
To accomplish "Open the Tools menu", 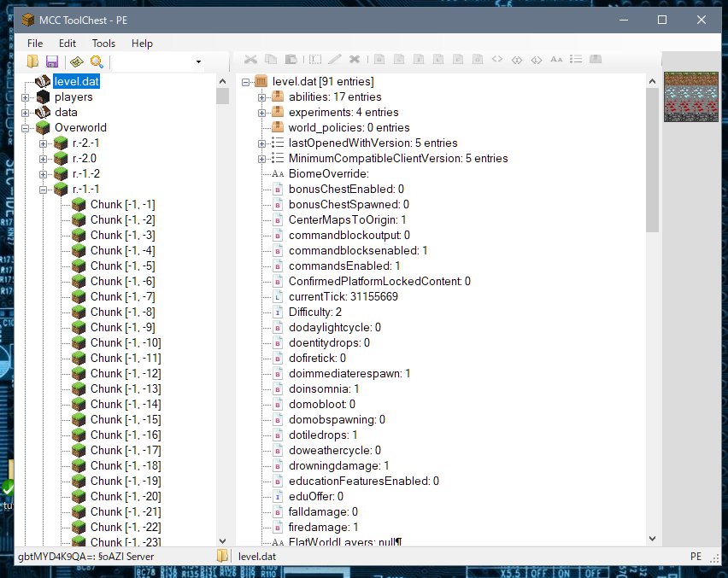I will point(103,44).
